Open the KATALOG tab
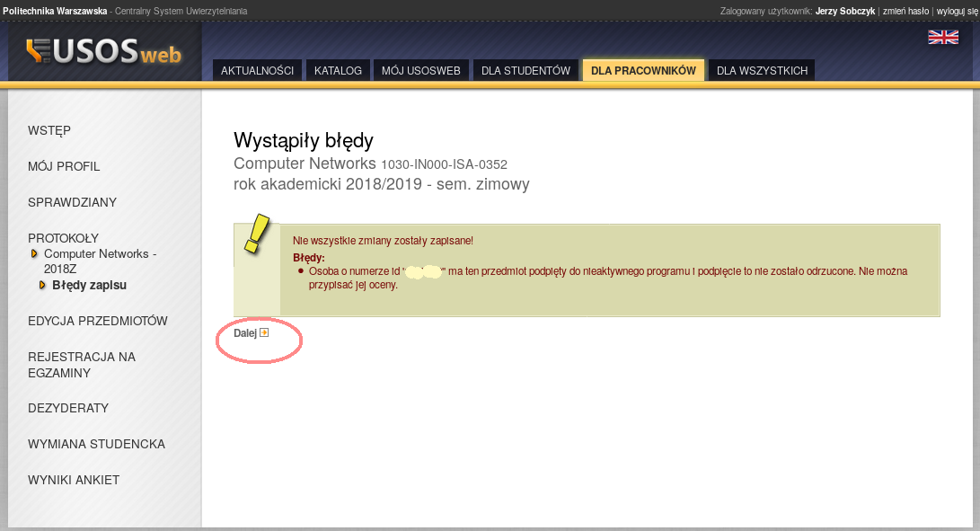Image resolution: width=980 pixels, height=531 pixels. tap(338, 71)
